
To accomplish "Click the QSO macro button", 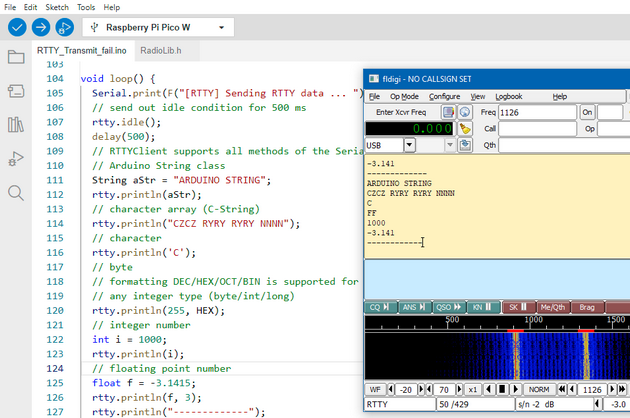I will 449,307.
